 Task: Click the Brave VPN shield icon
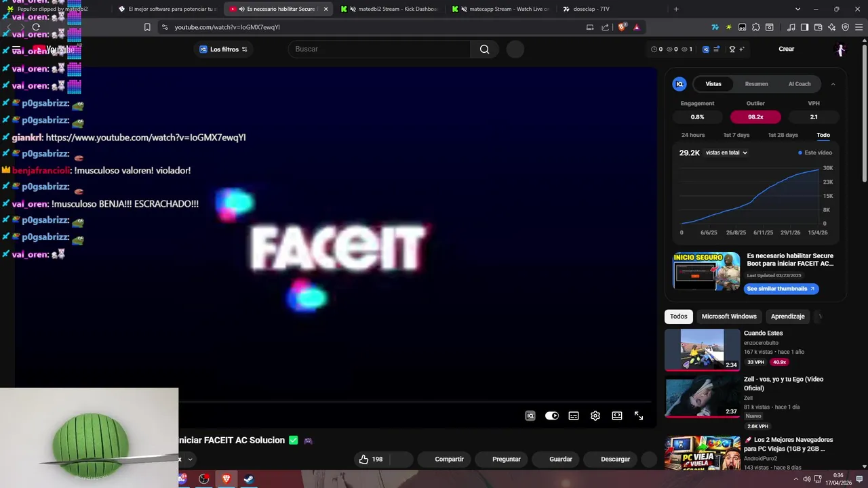(845, 27)
